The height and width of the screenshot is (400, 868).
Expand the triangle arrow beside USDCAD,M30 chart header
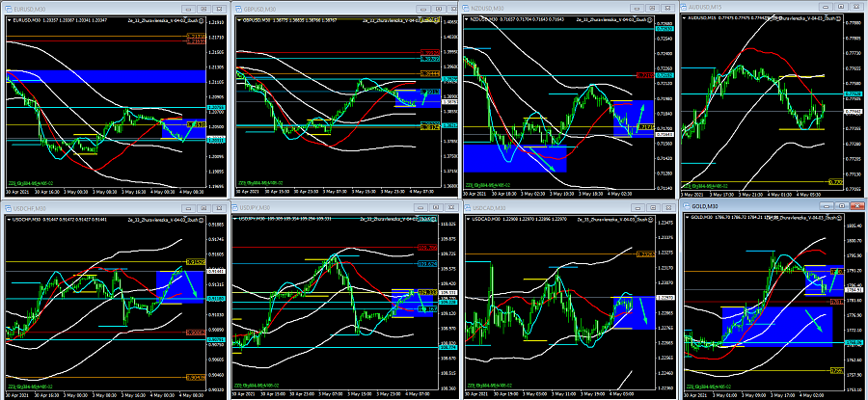pyautogui.click(x=470, y=220)
